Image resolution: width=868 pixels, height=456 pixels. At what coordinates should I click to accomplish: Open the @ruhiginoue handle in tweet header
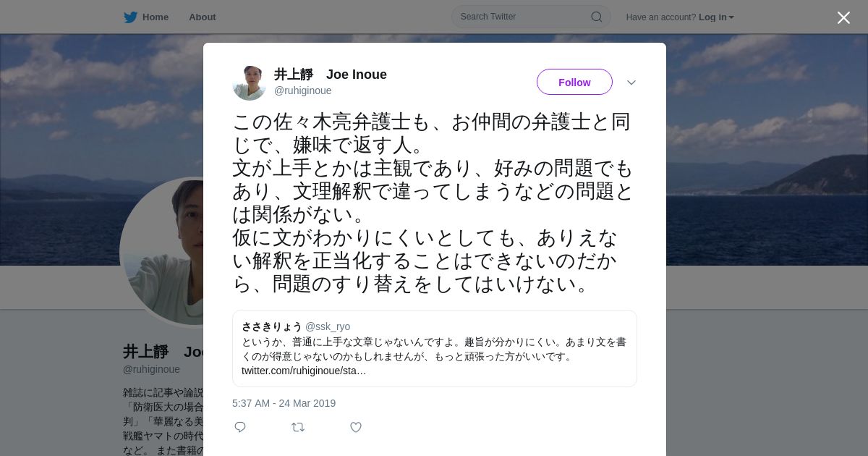[303, 90]
